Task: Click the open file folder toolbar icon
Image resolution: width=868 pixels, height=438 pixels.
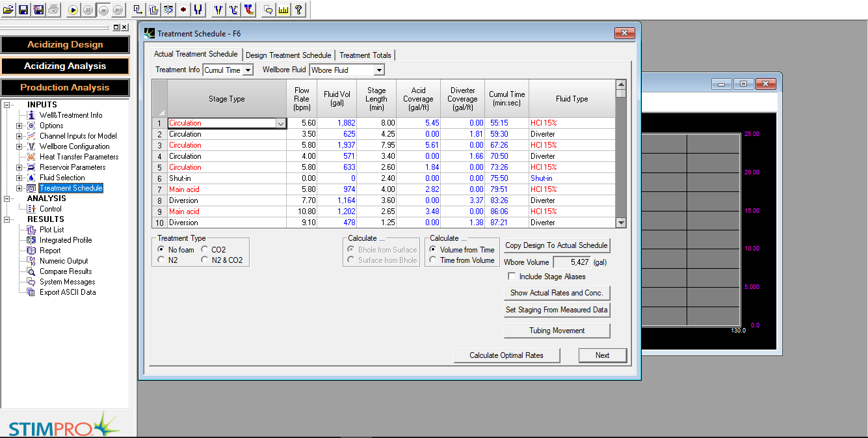Action: (x=8, y=10)
